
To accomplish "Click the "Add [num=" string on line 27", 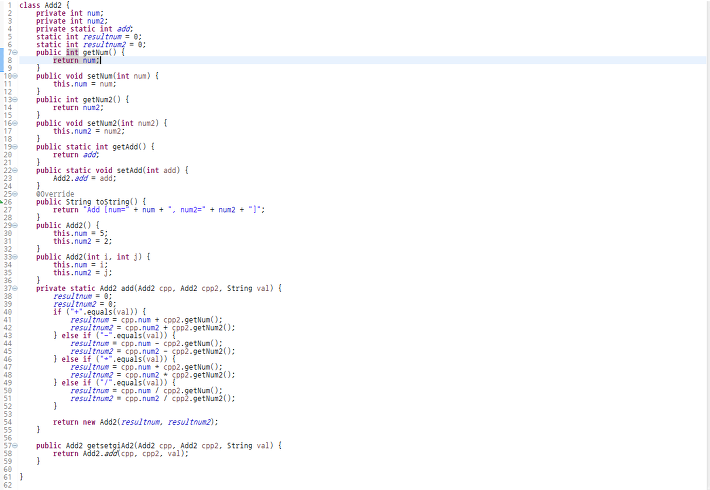I will tap(106, 210).
